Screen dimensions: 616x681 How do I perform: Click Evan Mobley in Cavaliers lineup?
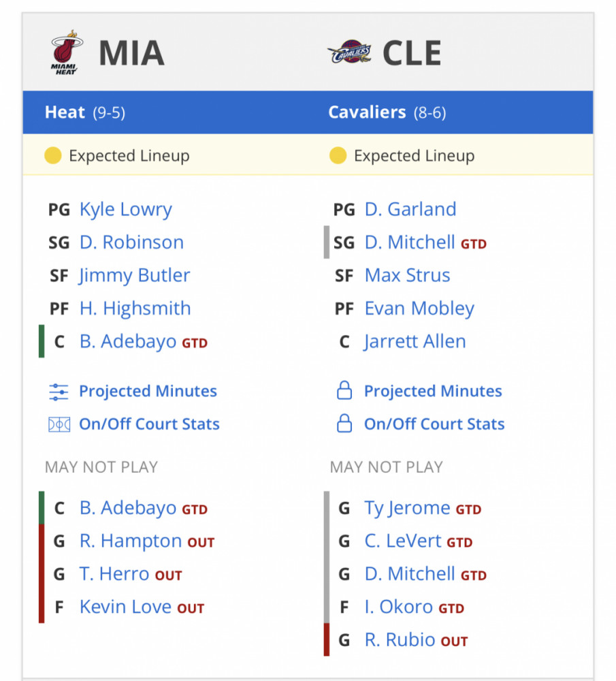click(419, 308)
